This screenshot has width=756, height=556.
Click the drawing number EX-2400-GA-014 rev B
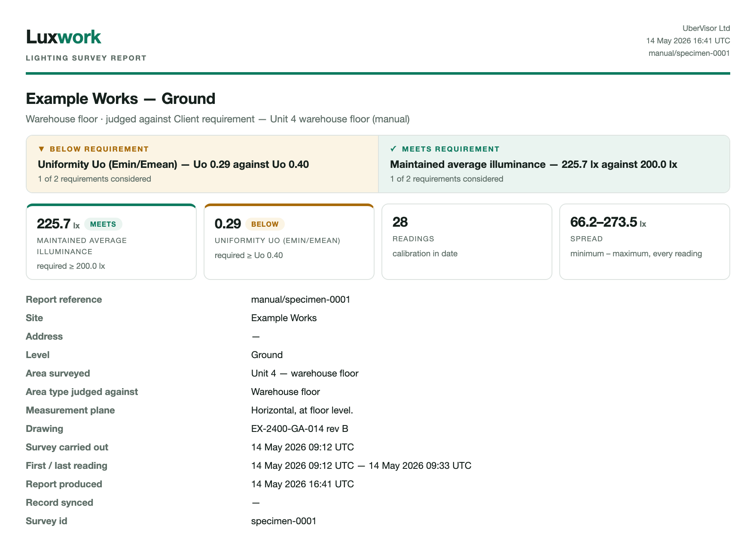(300, 429)
